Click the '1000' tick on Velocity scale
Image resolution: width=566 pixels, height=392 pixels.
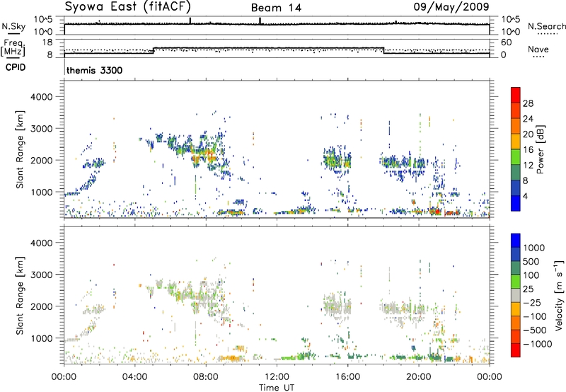534,248
